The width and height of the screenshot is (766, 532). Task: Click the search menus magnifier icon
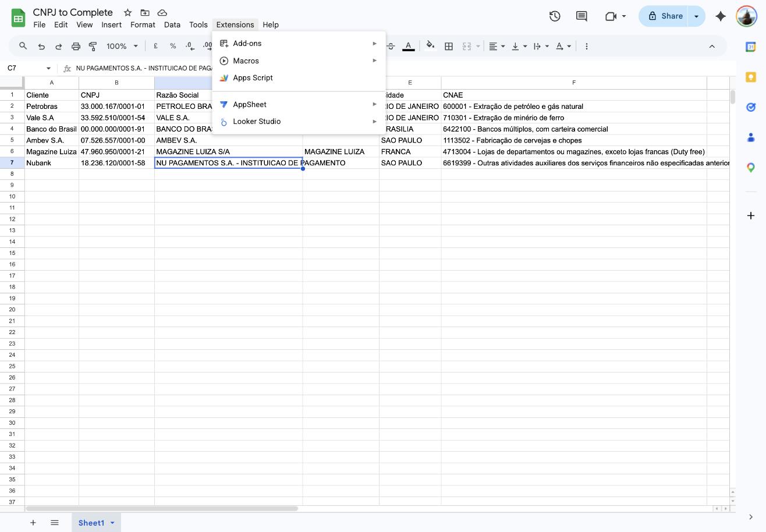pos(23,46)
